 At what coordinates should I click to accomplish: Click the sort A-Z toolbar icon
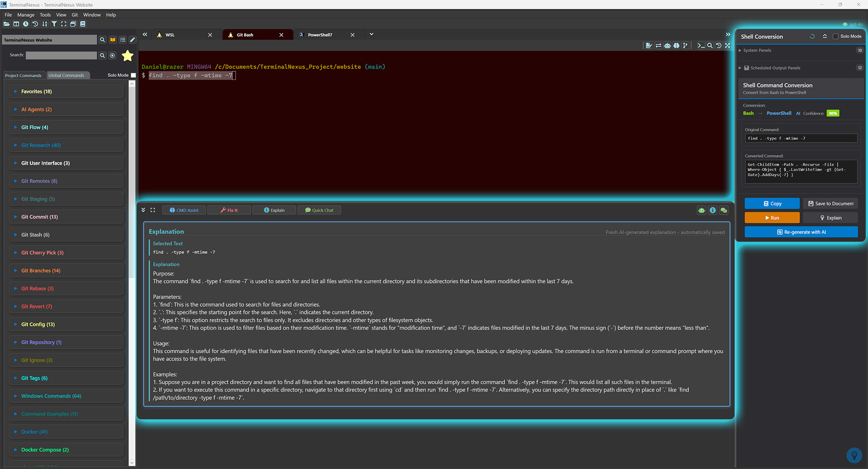tap(45, 24)
